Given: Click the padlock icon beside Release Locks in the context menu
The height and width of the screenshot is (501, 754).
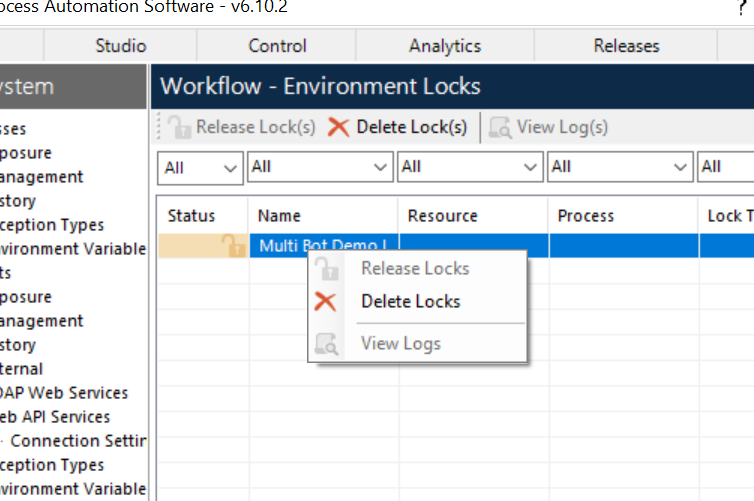Looking at the screenshot, I should [326, 269].
